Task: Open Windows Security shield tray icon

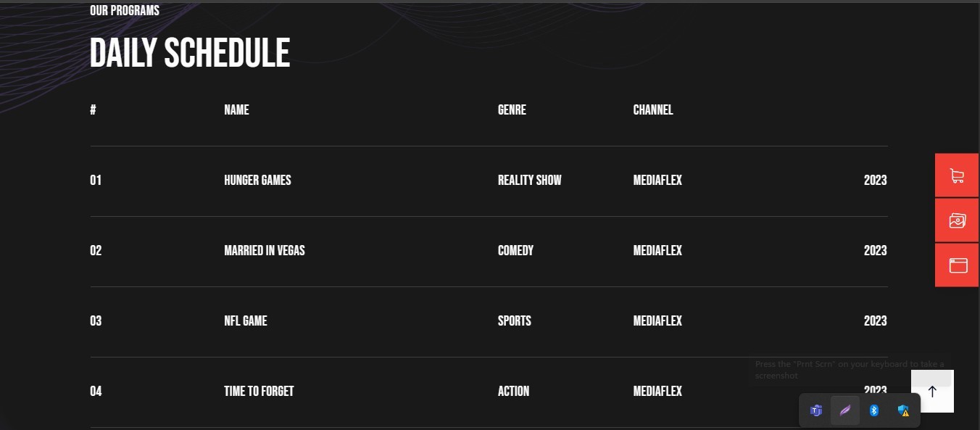Action: click(x=903, y=410)
